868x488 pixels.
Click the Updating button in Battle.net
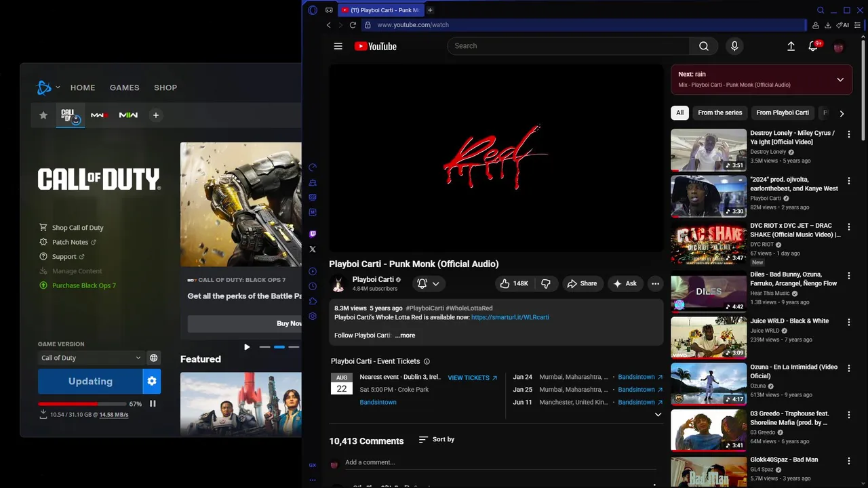click(90, 382)
